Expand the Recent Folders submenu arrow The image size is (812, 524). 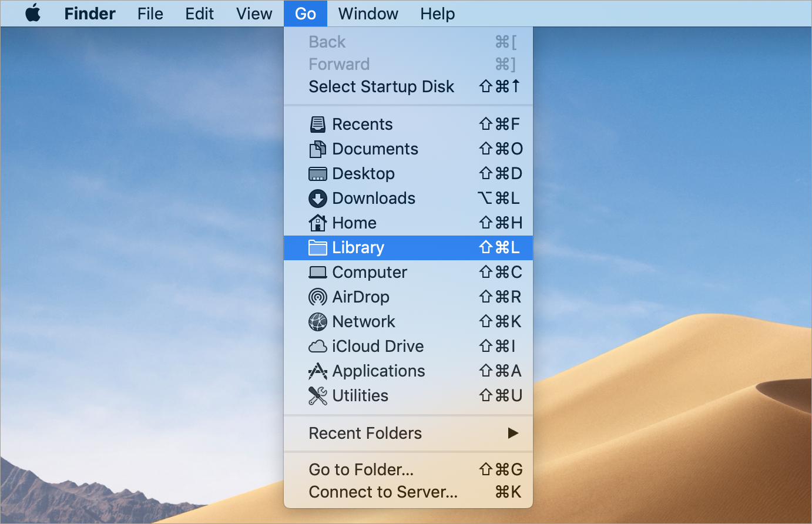pyautogui.click(x=513, y=434)
